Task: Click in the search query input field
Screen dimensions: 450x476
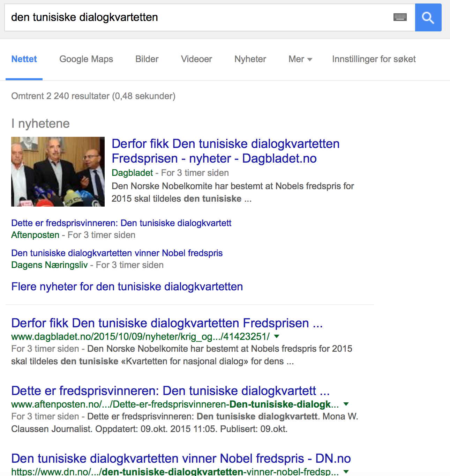Action: 195,17
